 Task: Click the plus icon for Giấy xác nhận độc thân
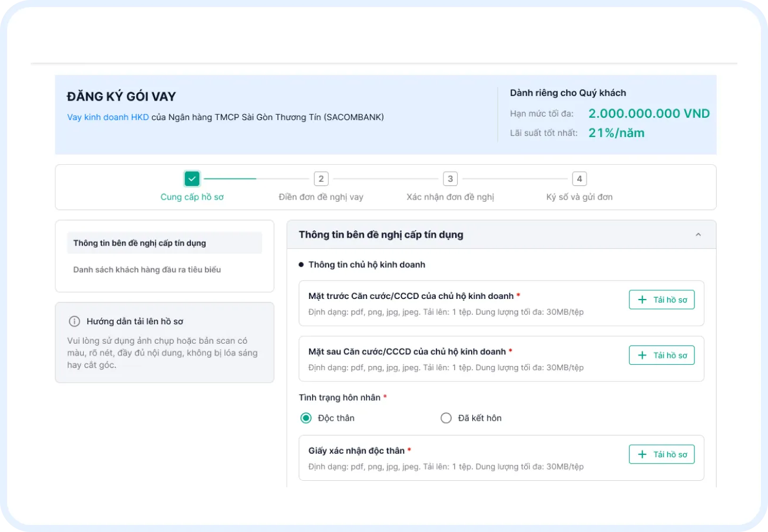click(642, 454)
